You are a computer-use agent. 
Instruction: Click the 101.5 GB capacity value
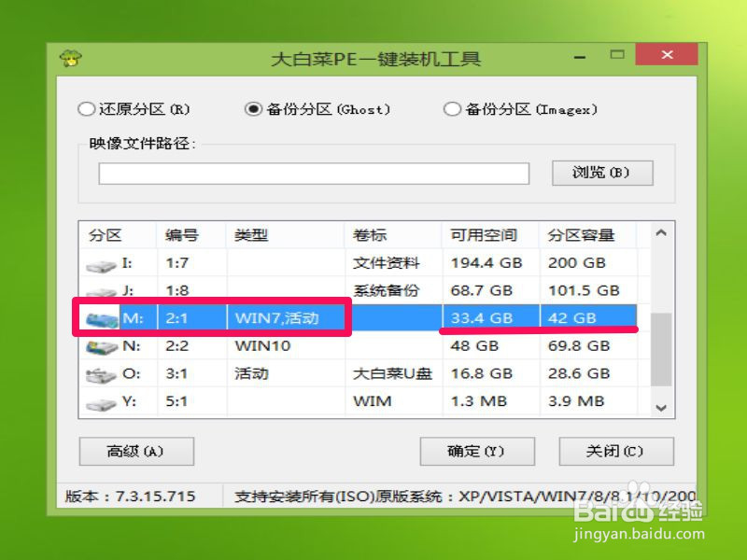click(584, 290)
